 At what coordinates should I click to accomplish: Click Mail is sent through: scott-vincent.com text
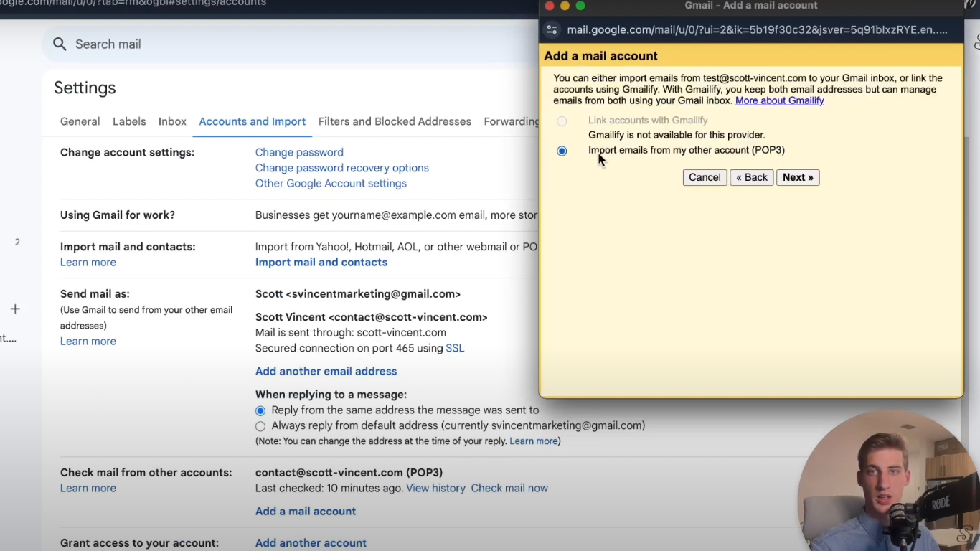(351, 332)
